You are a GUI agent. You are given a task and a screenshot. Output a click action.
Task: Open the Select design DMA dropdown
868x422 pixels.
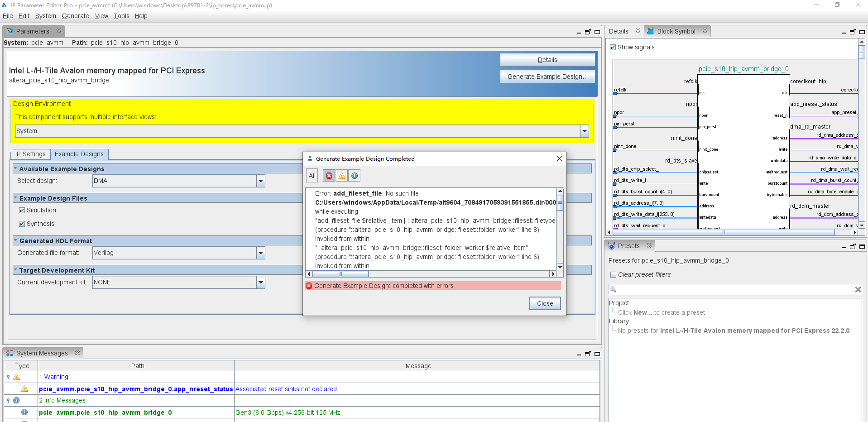(260, 181)
